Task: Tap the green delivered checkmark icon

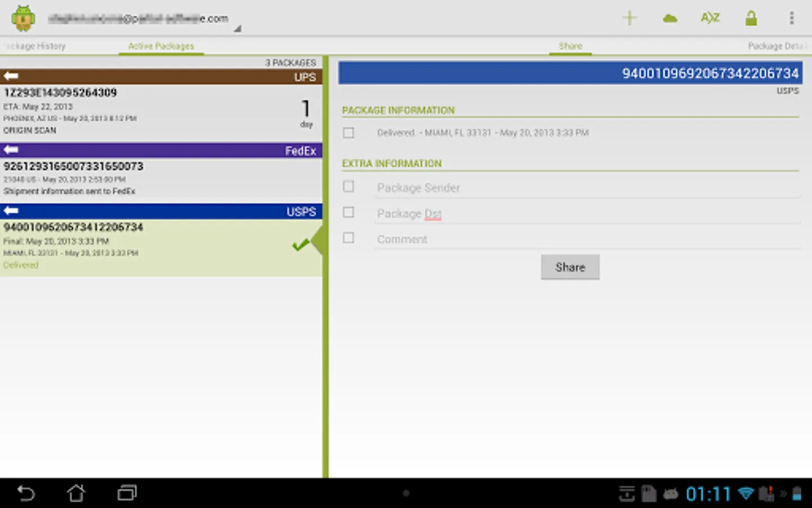Action: click(x=301, y=245)
